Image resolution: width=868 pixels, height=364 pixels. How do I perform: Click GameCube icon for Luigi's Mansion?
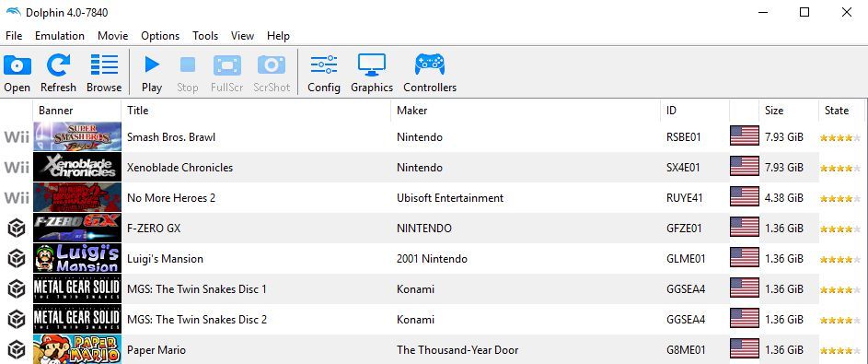(x=17, y=259)
